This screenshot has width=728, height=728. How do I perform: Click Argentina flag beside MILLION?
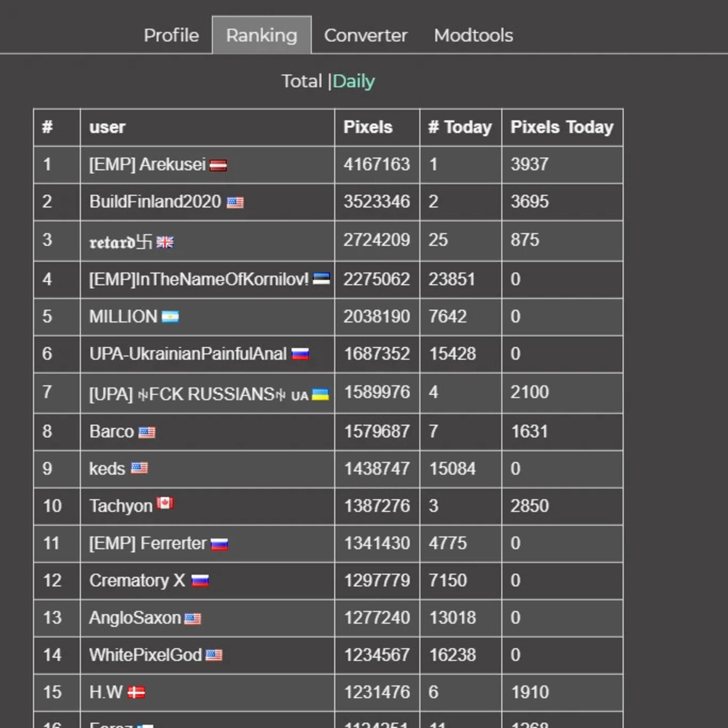(x=170, y=317)
